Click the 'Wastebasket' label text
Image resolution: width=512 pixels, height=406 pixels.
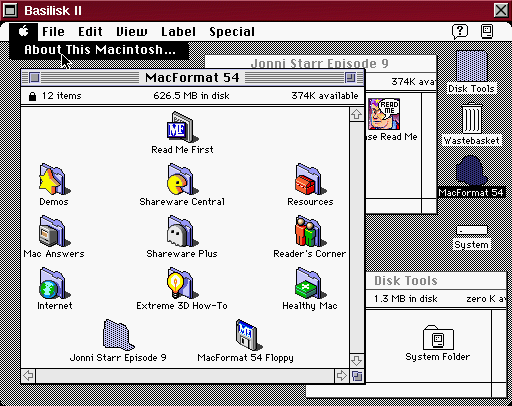(472, 141)
